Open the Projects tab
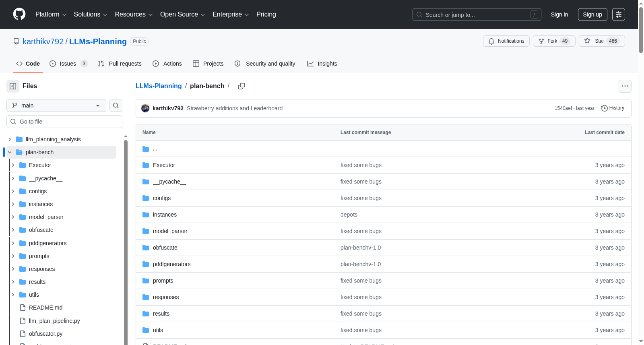 [208, 64]
